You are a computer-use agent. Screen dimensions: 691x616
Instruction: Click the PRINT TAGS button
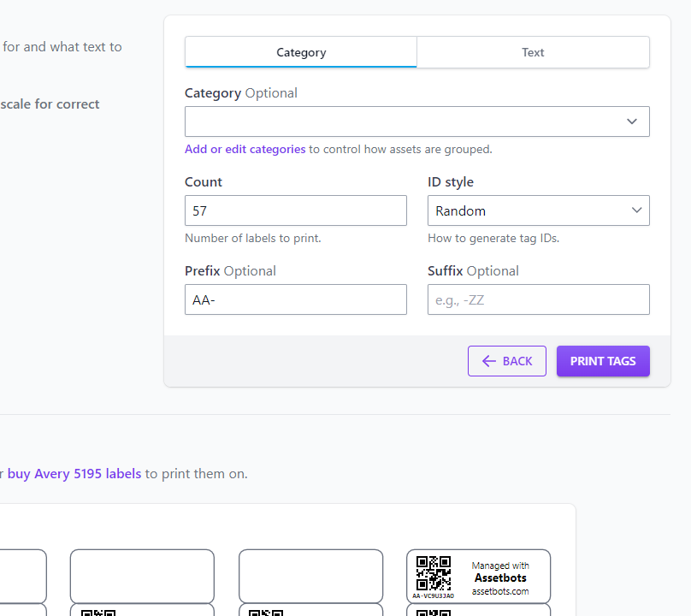[x=603, y=361]
